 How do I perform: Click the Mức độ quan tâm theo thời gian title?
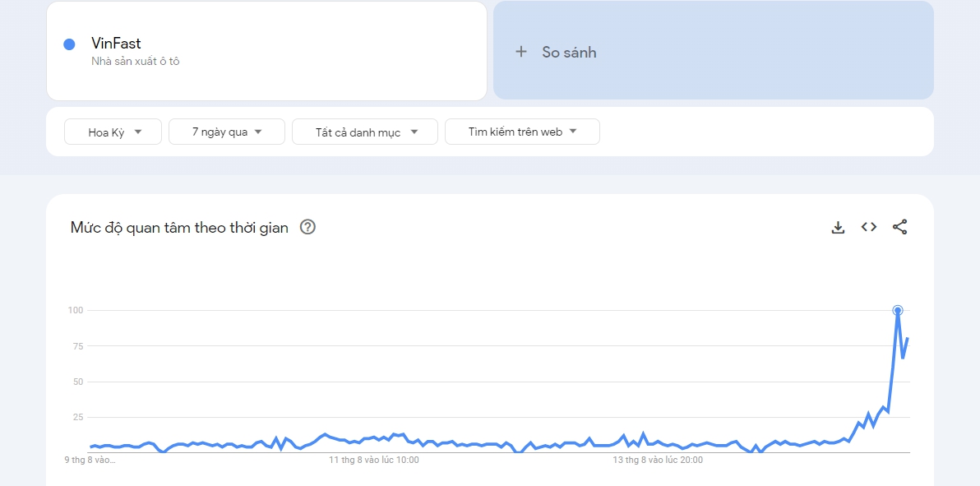point(179,228)
